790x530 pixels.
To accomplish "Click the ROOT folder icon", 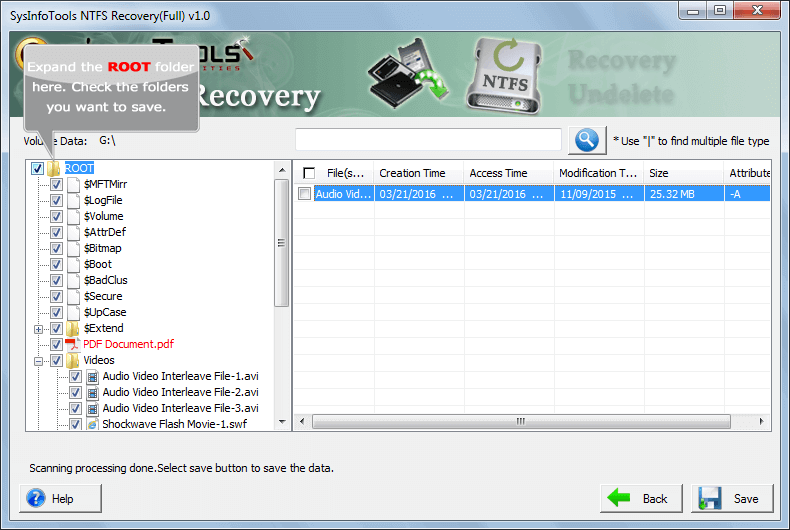I will click(54, 168).
